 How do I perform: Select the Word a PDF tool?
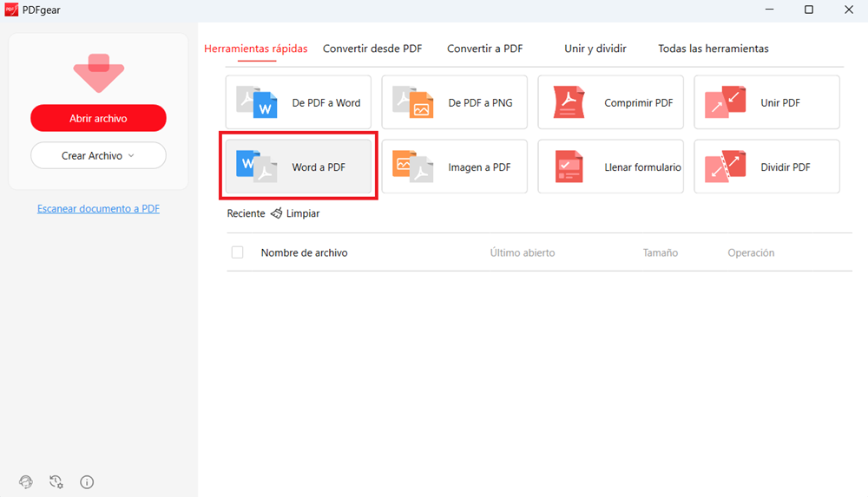click(x=299, y=167)
